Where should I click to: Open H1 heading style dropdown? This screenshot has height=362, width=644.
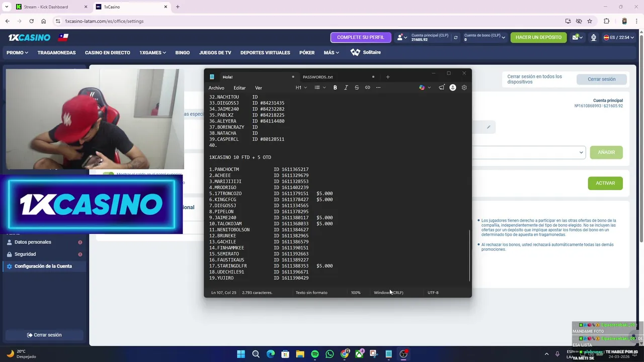(300, 87)
